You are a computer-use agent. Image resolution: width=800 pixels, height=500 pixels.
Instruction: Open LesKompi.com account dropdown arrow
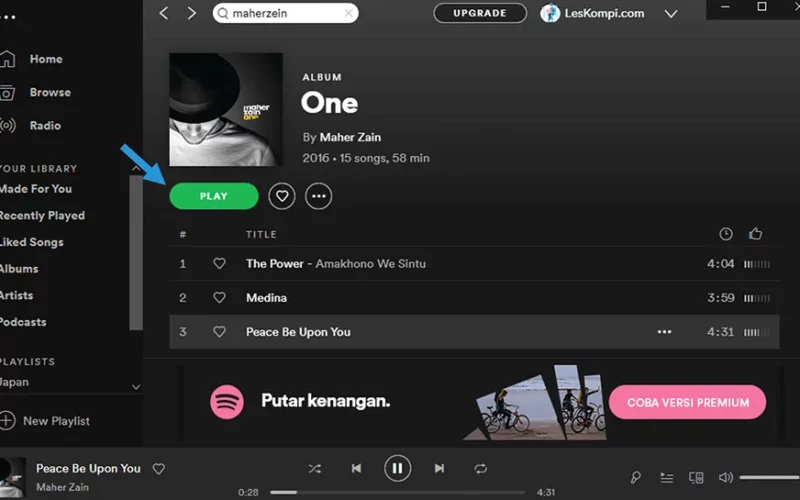[671, 14]
